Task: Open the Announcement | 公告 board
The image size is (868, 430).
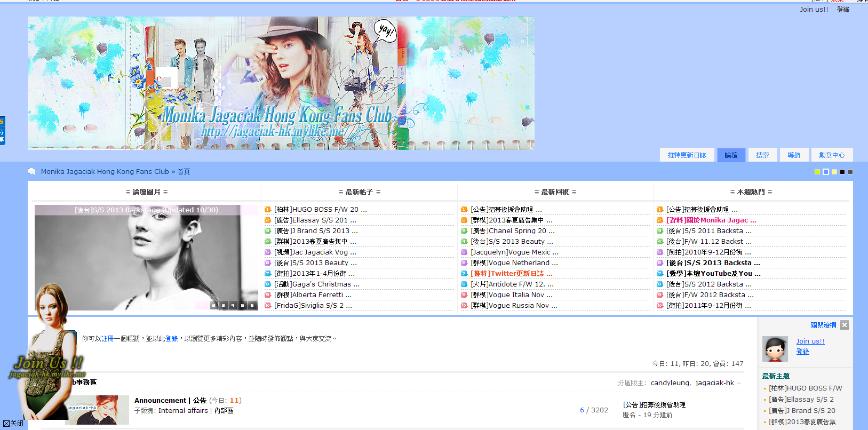Action: tap(170, 401)
